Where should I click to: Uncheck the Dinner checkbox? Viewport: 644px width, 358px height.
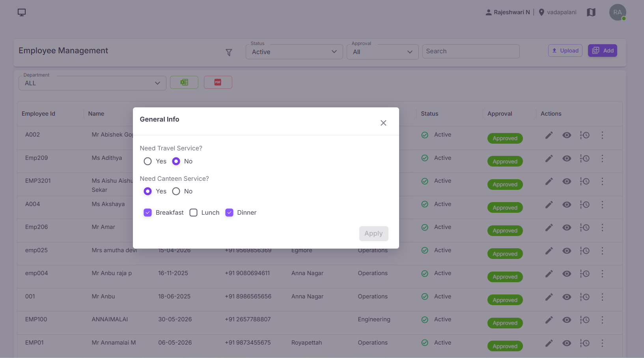229,212
